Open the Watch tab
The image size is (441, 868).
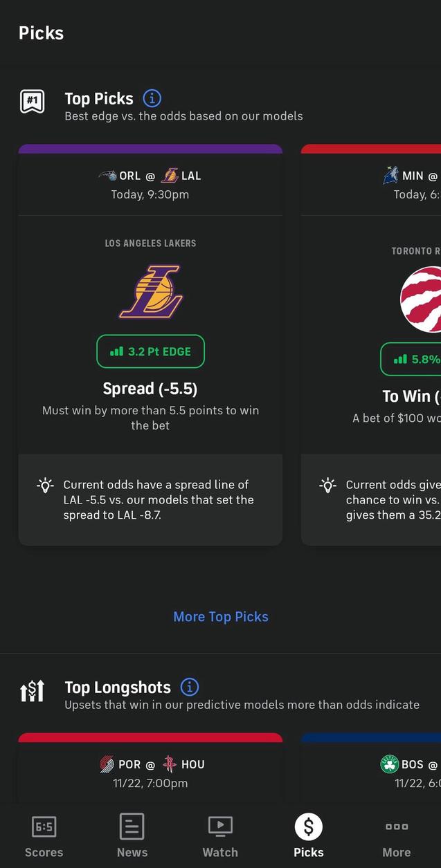click(x=220, y=835)
